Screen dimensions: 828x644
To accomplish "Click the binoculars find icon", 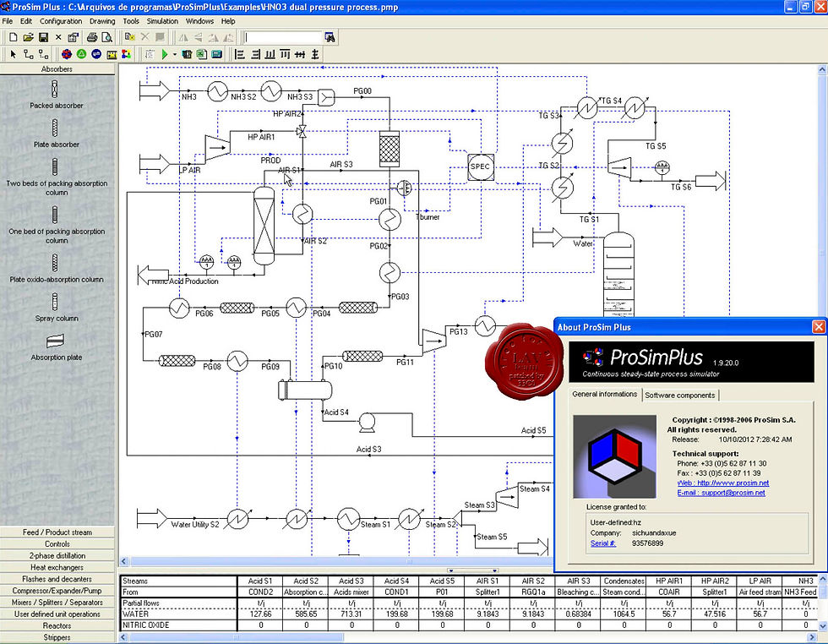I will pos(330,37).
